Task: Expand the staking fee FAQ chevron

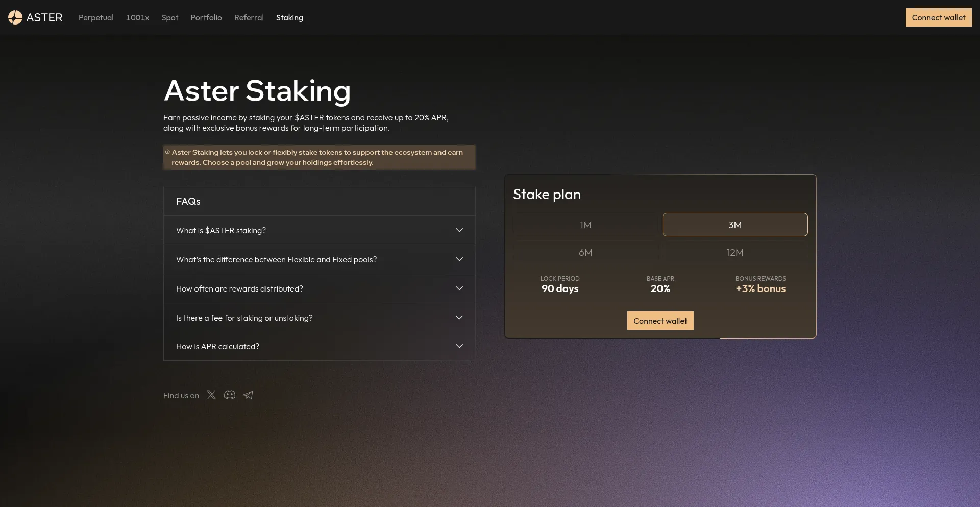Action: [x=459, y=318]
